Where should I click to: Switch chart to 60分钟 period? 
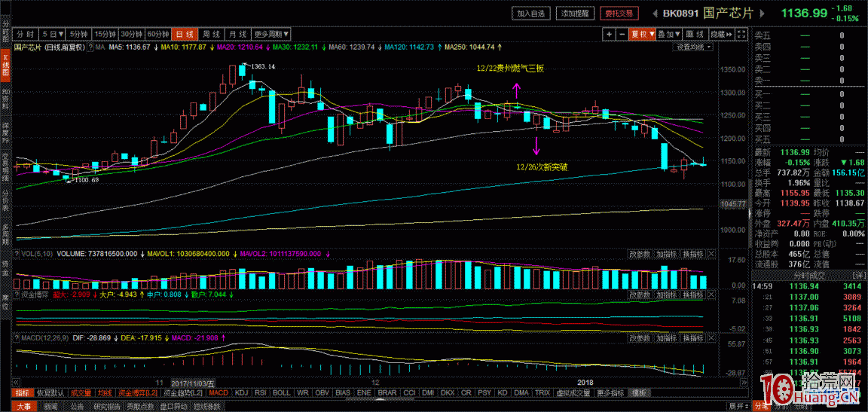pyautogui.click(x=157, y=35)
